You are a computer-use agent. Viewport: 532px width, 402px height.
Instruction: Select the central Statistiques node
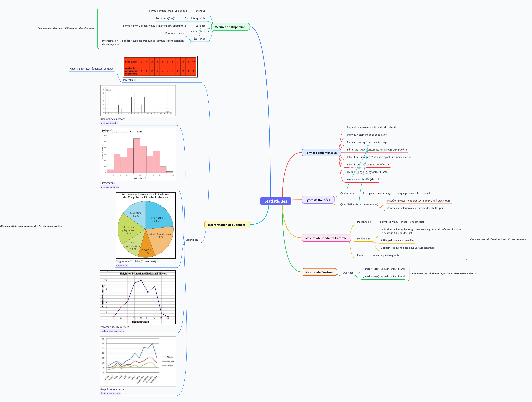click(x=276, y=201)
